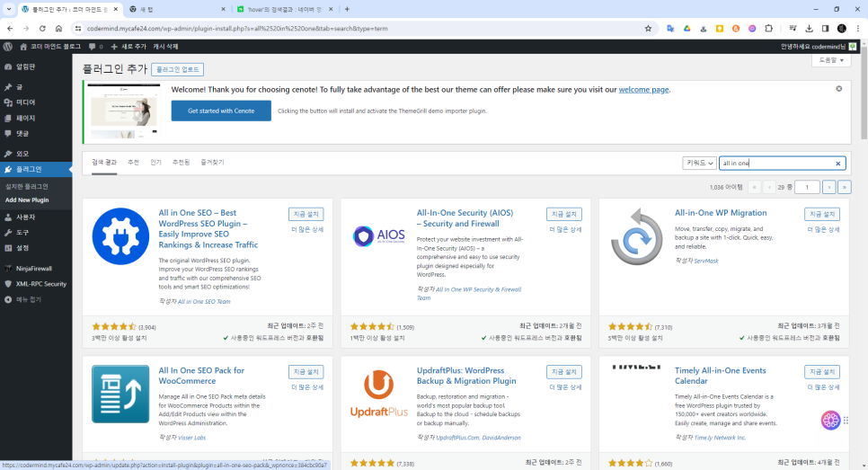Open browser home page button
868x470 pixels.
point(58,28)
